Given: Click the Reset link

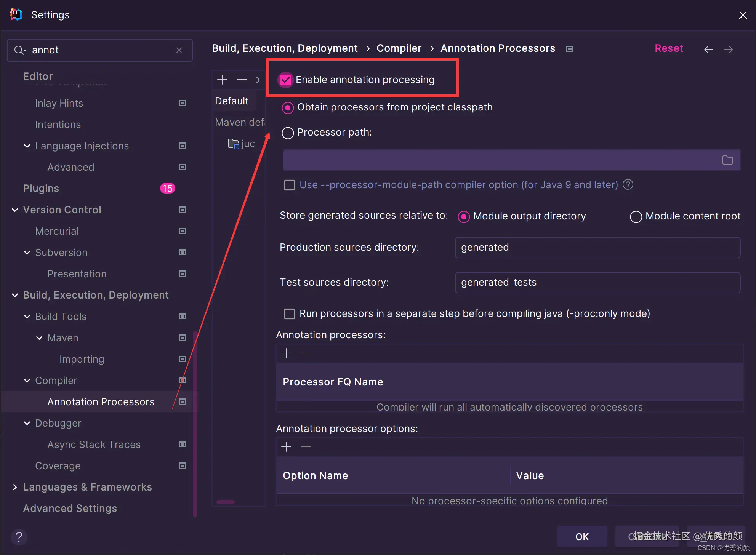Looking at the screenshot, I should pos(668,48).
